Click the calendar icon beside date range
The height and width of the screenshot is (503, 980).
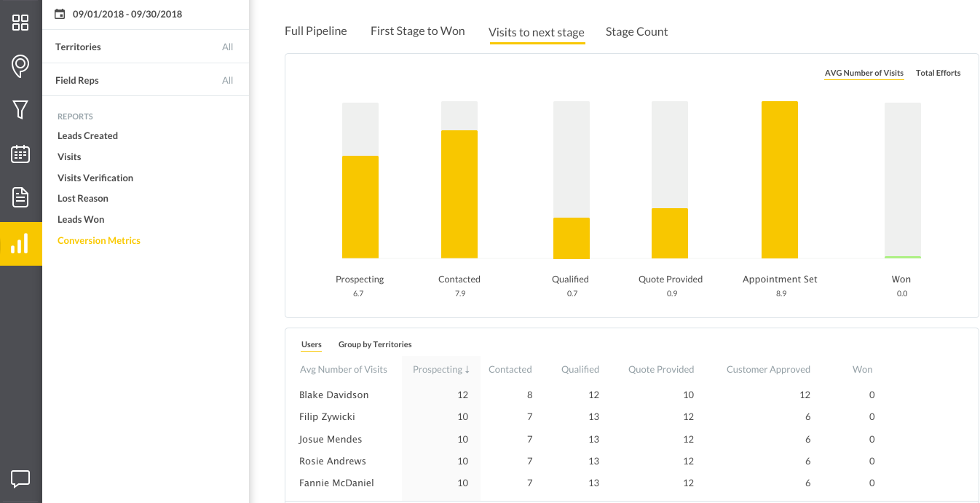60,14
